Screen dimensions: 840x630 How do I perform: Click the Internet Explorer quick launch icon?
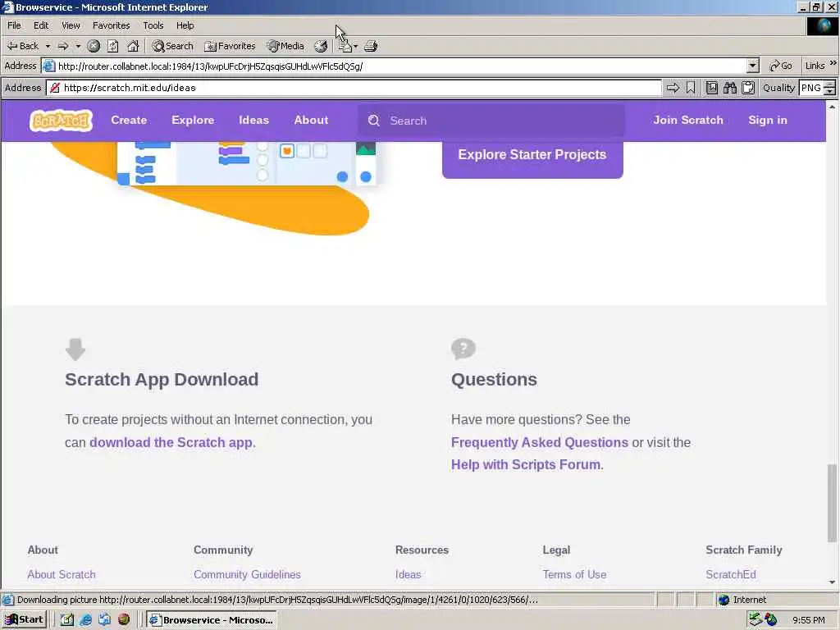tap(85, 620)
